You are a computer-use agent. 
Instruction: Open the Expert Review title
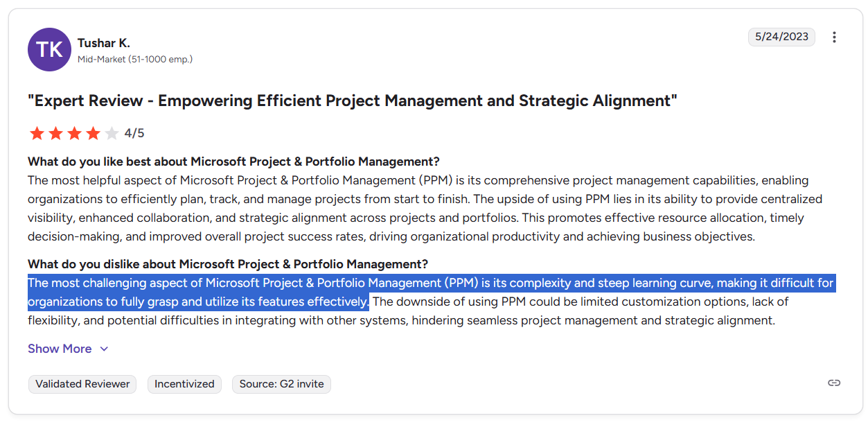353,101
